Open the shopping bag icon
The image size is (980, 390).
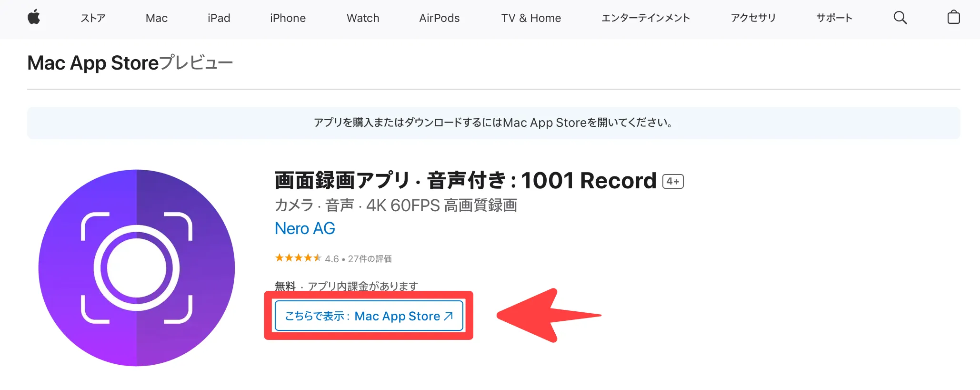[x=953, y=18]
